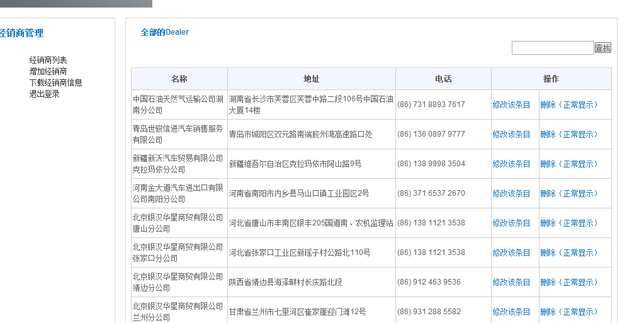This screenshot has height=323, width=644.
Task: Click address 河北省张家口工业区新瑶子村公路北110号
Action: point(300,252)
